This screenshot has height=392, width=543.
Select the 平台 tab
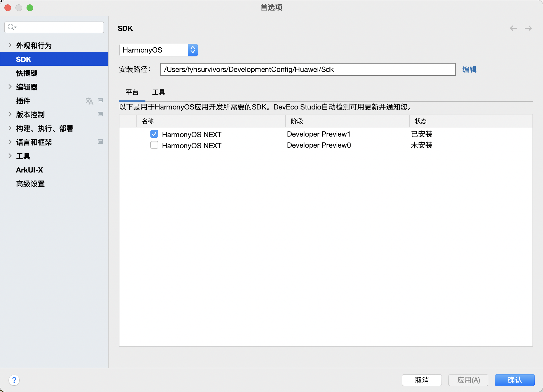pos(132,92)
